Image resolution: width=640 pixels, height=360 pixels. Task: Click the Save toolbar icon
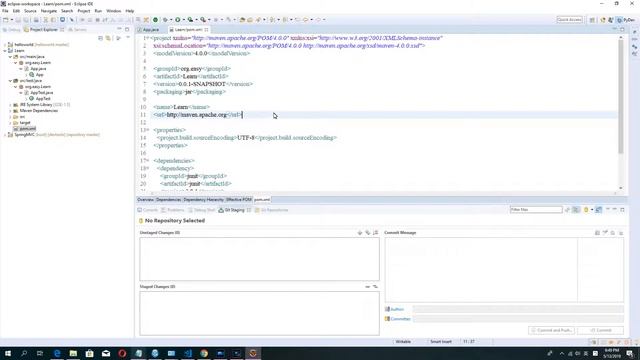(18, 20)
